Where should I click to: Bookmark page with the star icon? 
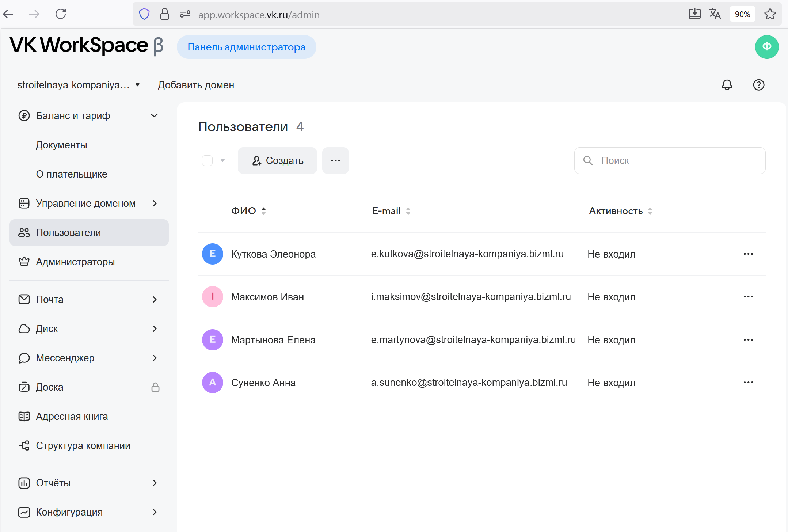pyautogui.click(x=770, y=14)
